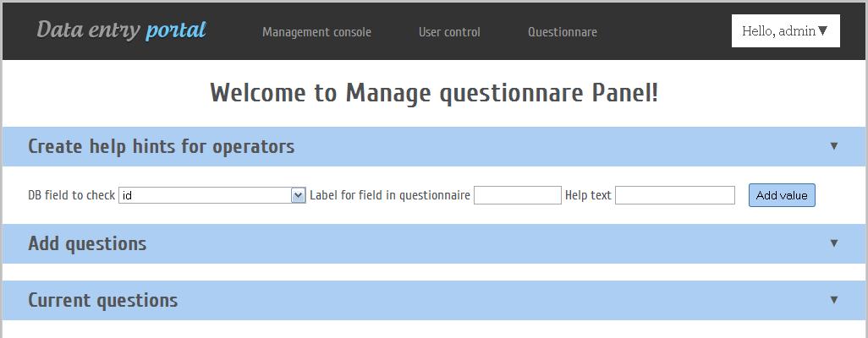Screen dimensions: 868x338
Task: Expand the Add questions section arrow
Action: [x=833, y=243]
